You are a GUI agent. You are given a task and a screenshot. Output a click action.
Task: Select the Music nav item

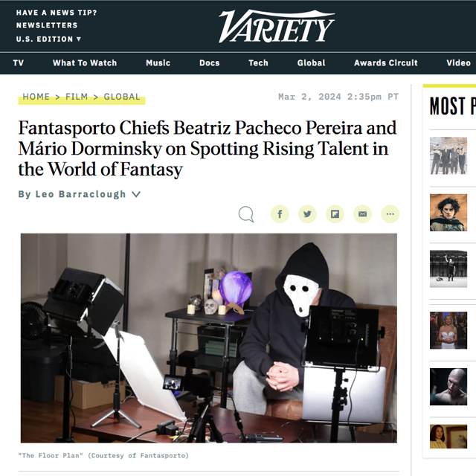coord(158,62)
